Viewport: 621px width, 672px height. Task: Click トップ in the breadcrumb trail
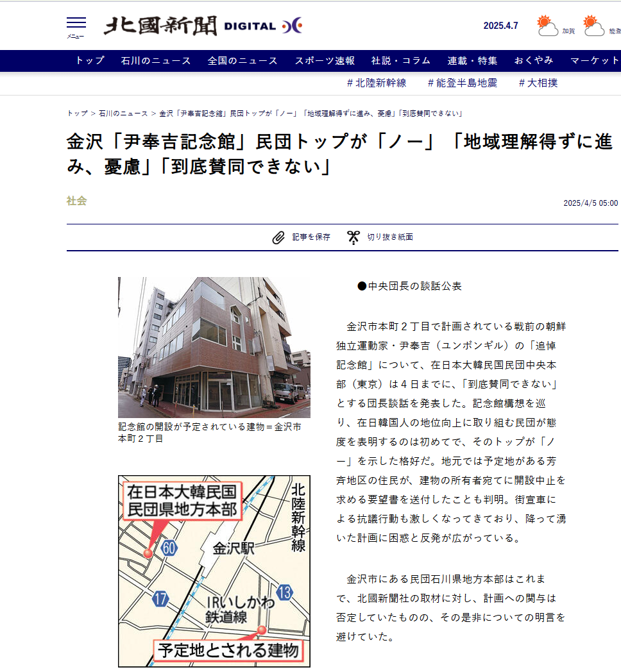pyautogui.click(x=77, y=113)
